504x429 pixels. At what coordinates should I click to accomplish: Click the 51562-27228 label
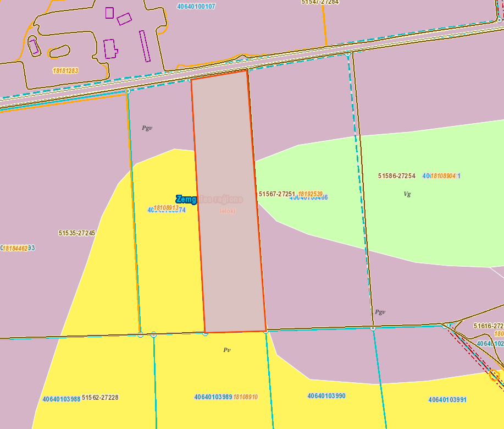click(x=100, y=398)
